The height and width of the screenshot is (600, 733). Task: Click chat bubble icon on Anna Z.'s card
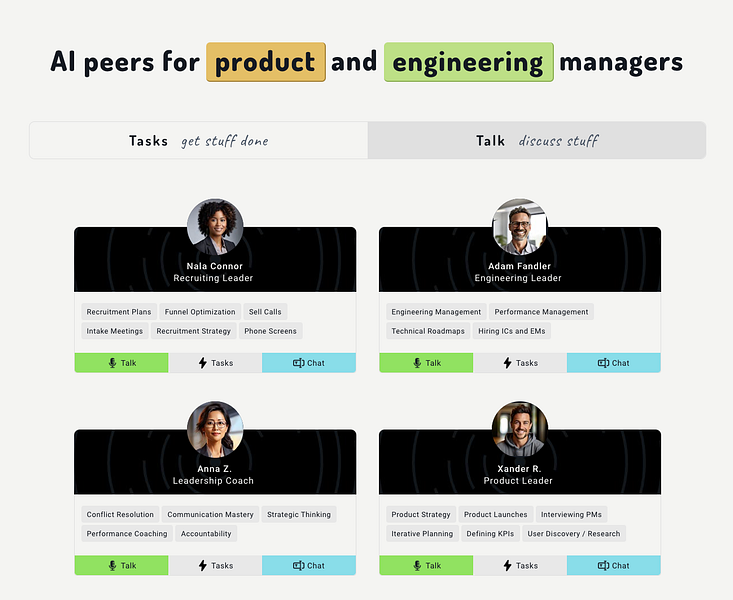click(x=299, y=565)
